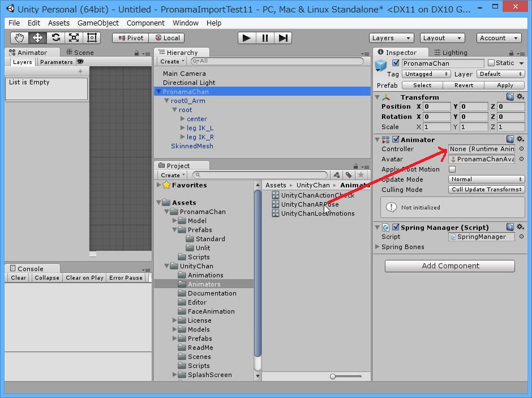This screenshot has width=532, height=398.
Task: Adjust the Project icon size slider
Action: [333, 376]
